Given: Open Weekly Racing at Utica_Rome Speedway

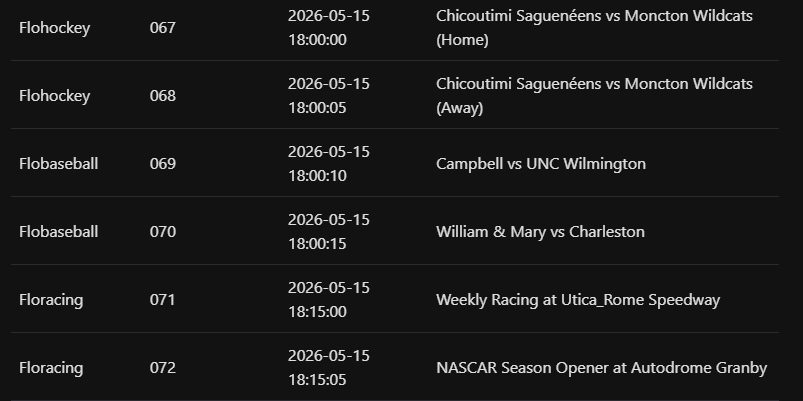Looking at the screenshot, I should (x=578, y=300).
